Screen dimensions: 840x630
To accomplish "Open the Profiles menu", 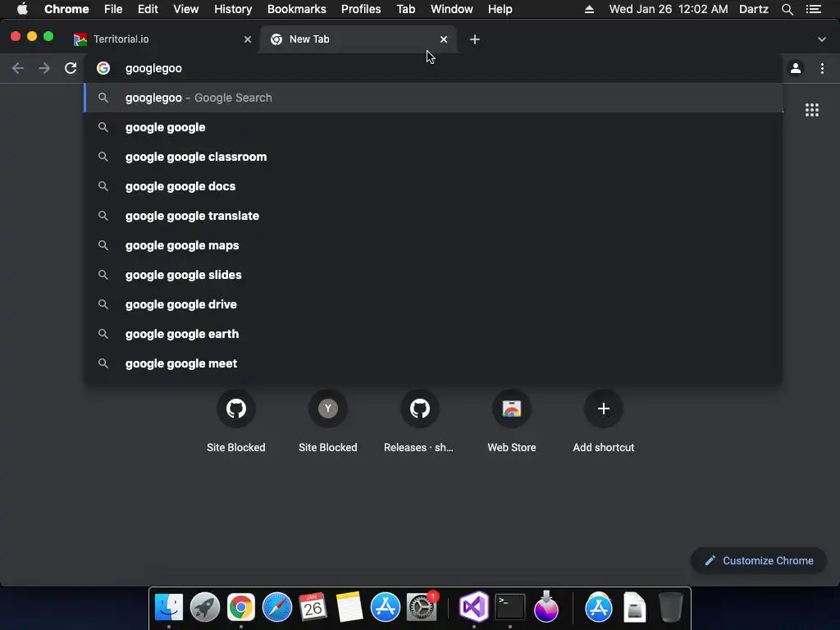I will (x=361, y=9).
